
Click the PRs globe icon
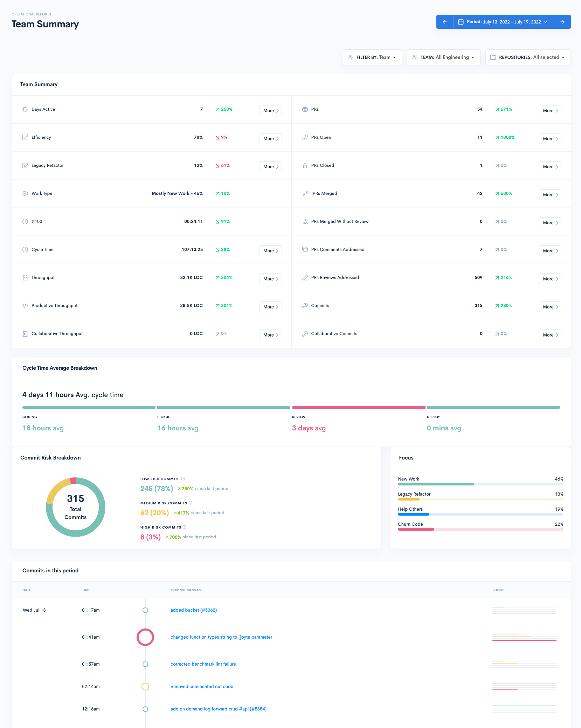(305, 109)
